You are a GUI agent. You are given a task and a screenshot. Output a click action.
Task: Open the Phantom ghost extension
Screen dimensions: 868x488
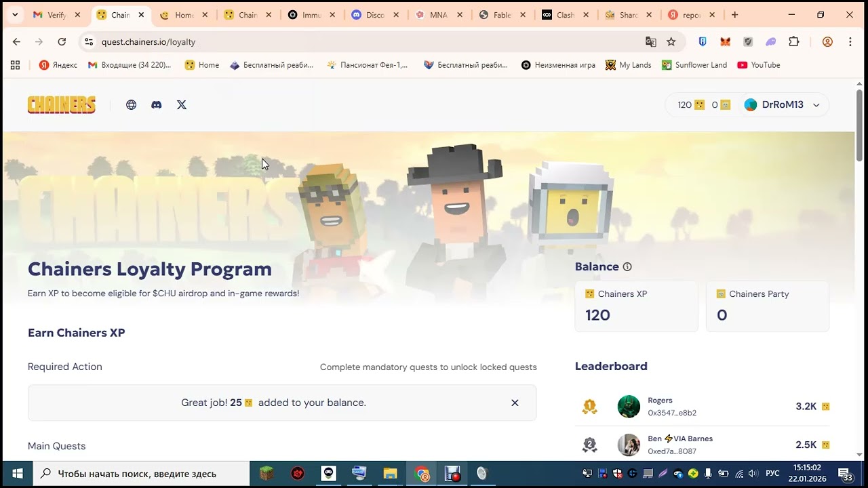click(x=771, y=42)
